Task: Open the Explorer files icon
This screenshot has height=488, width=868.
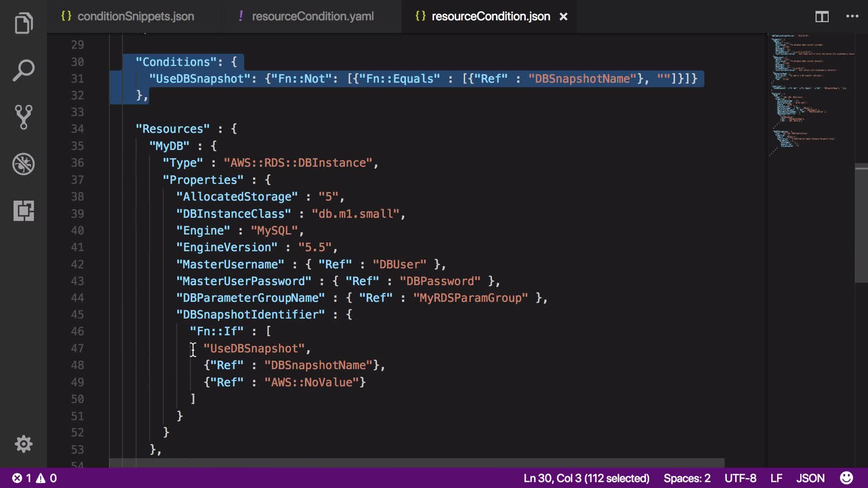Action: coord(24,23)
